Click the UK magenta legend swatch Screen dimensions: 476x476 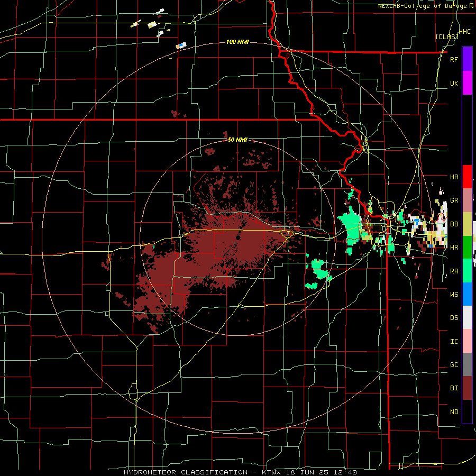coord(467,83)
